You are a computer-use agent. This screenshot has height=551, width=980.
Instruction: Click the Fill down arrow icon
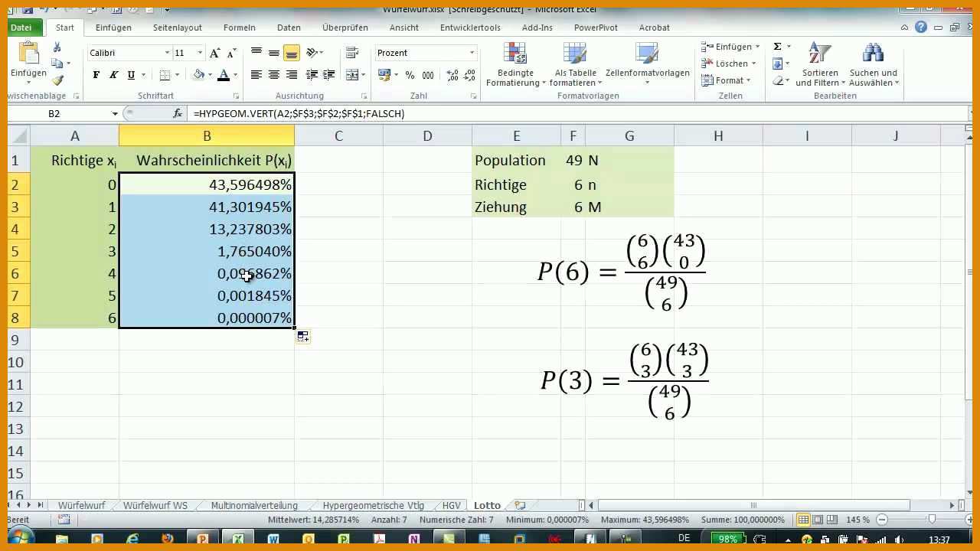pos(777,64)
